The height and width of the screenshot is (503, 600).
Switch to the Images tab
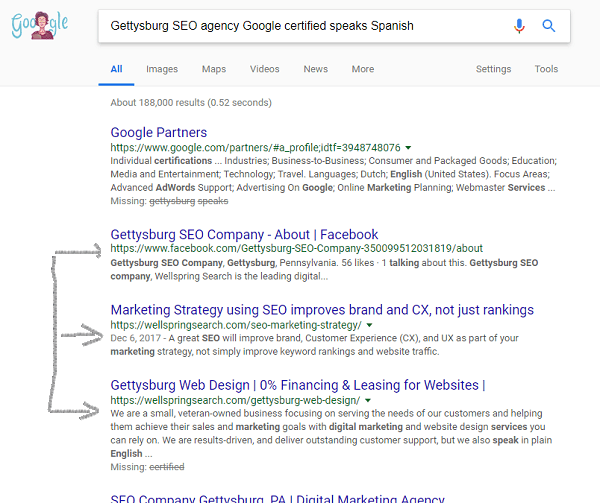162,69
